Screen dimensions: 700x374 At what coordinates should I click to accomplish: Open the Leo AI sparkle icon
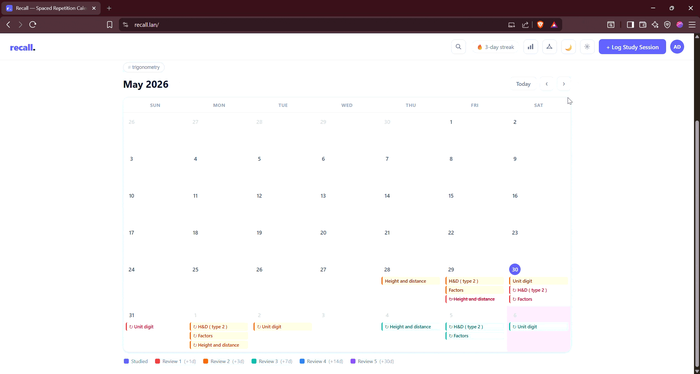655,25
